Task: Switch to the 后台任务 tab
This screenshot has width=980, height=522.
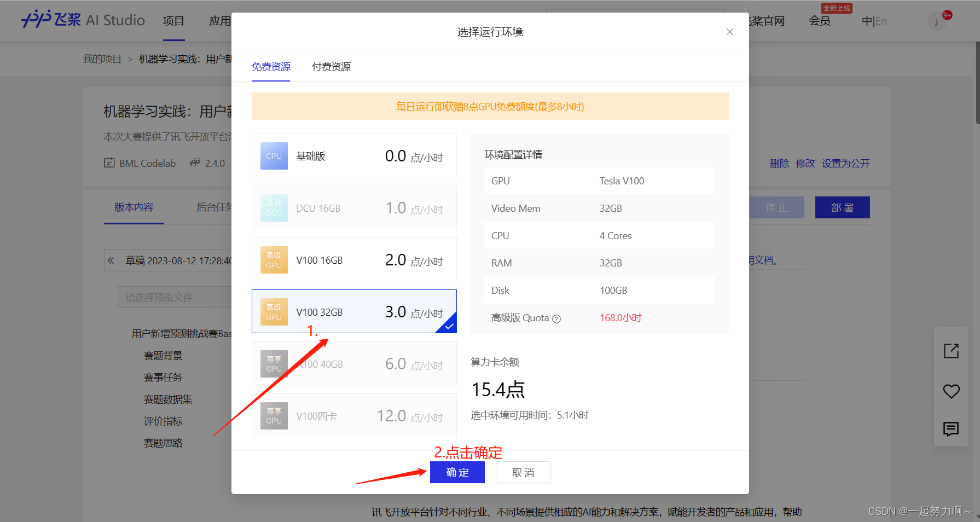Action: [214, 207]
